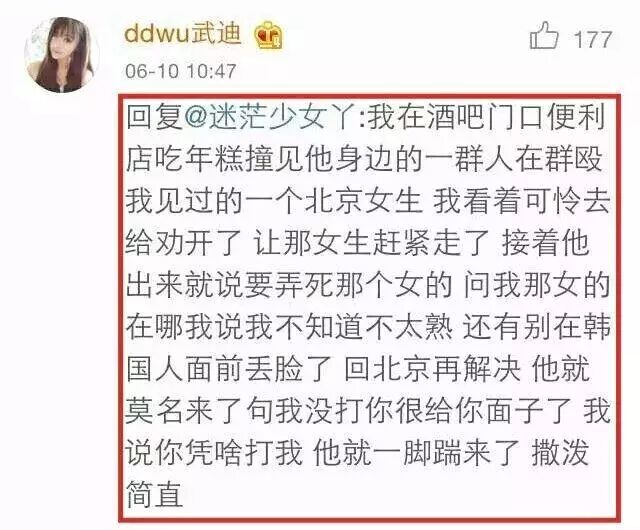
Task: Click the text 我在酒吧门口便利
Action: pyautogui.click(x=486, y=117)
